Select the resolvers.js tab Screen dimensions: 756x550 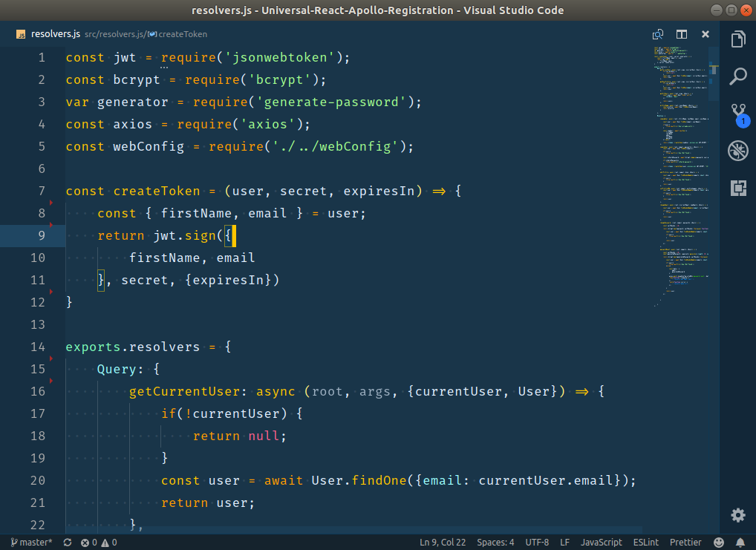click(x=56, y=34)
